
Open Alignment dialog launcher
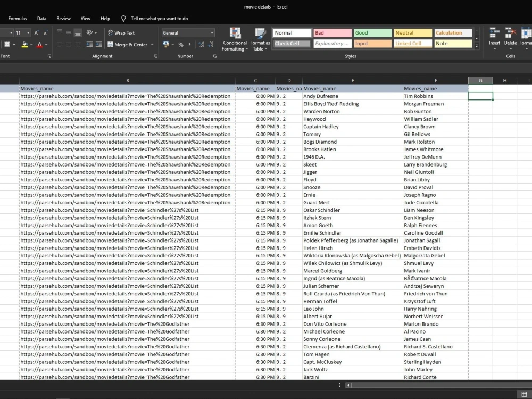click(x=155, y=56)
